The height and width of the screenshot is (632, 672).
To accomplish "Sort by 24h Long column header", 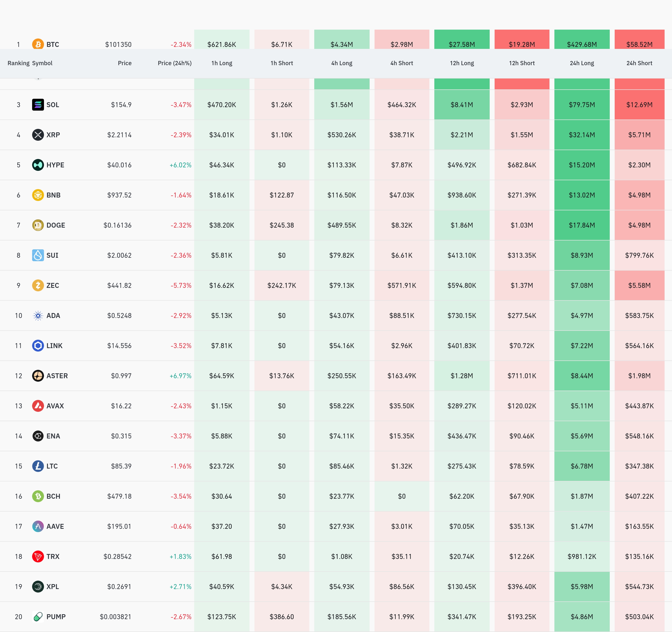I will pos(582,63).
